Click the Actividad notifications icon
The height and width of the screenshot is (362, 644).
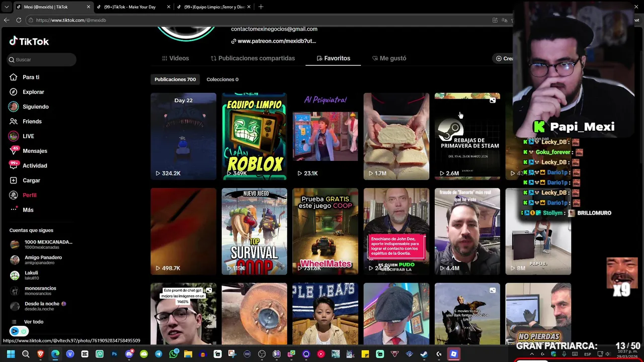coord(14,165)
